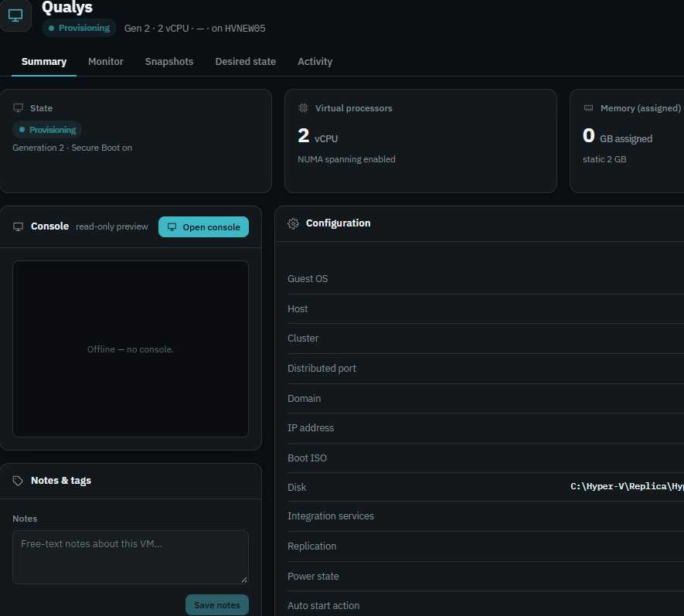
Task: Click the Notes & tags heading
Action: click(x=61, y=480)
